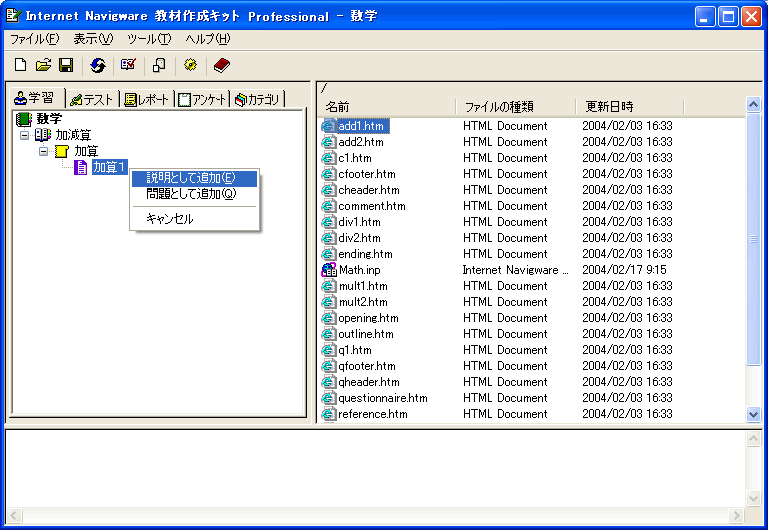Screen dimensions: 768x530
Task: Click the icon of add2.htm
Action: [x=328, y=142]
